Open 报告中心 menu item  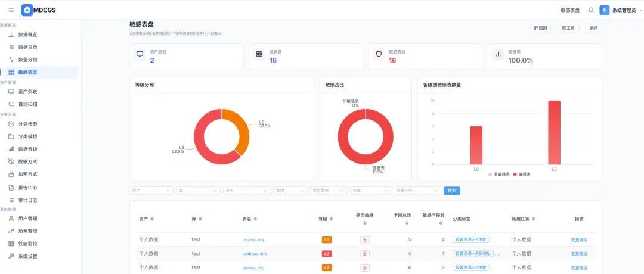pyautogui.click(x=27, y=188)
